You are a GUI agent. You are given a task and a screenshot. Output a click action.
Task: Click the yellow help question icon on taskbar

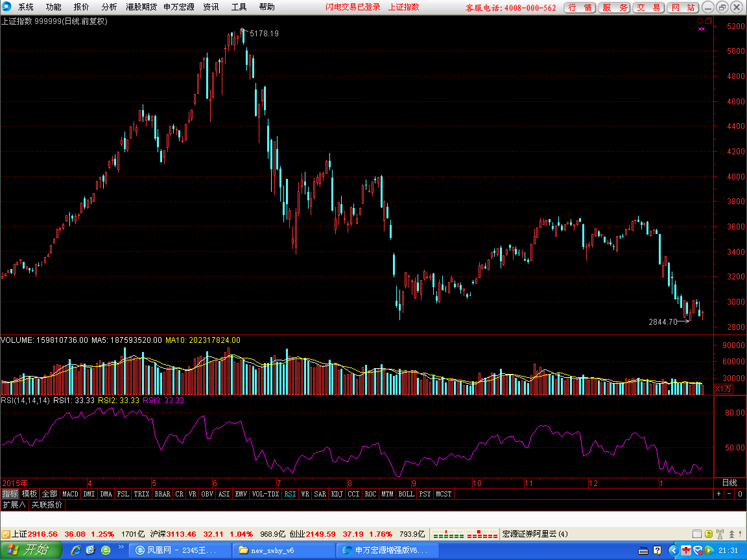tap(658, 550)
